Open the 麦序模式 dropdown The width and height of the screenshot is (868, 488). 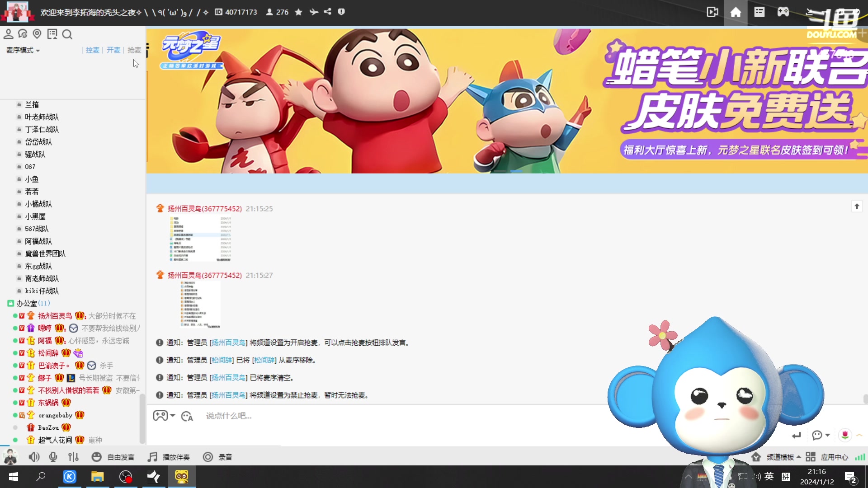(x=23, y=50)
